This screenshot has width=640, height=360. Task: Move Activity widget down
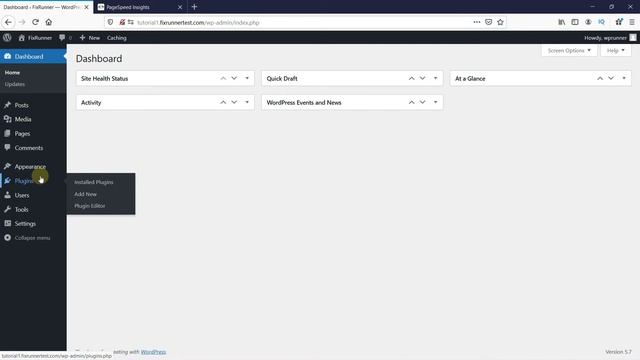click(234, 102)
